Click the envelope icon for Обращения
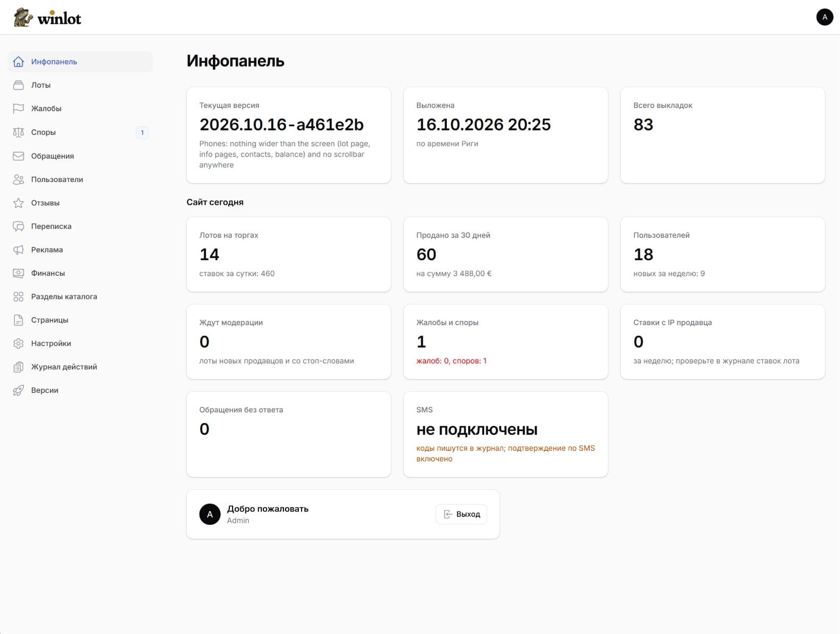The image size is (840, 634). [x=18, y=156]
